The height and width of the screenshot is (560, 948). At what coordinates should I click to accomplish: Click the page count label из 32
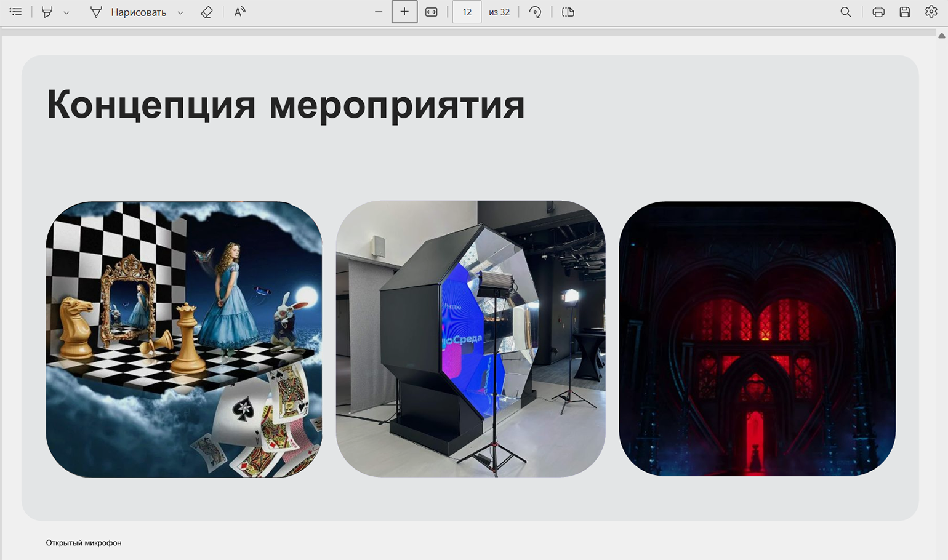pos(499,12)
